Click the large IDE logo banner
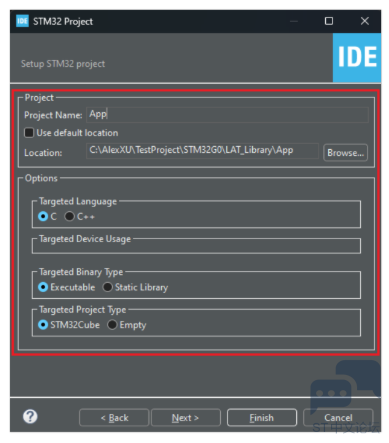The width and height of the screenshot is (389, 443). (x=357, y=58)
